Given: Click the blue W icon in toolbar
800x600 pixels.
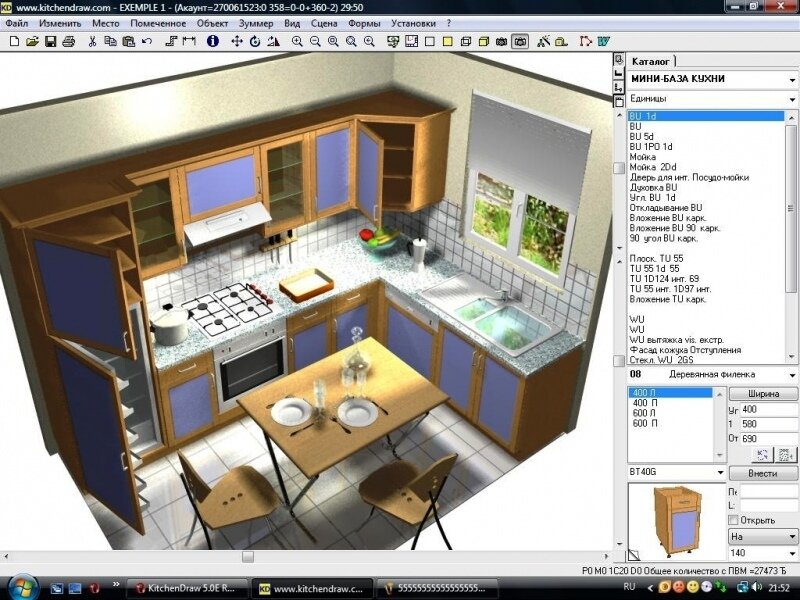Looking at the screenshot, I should click(604, 42).
